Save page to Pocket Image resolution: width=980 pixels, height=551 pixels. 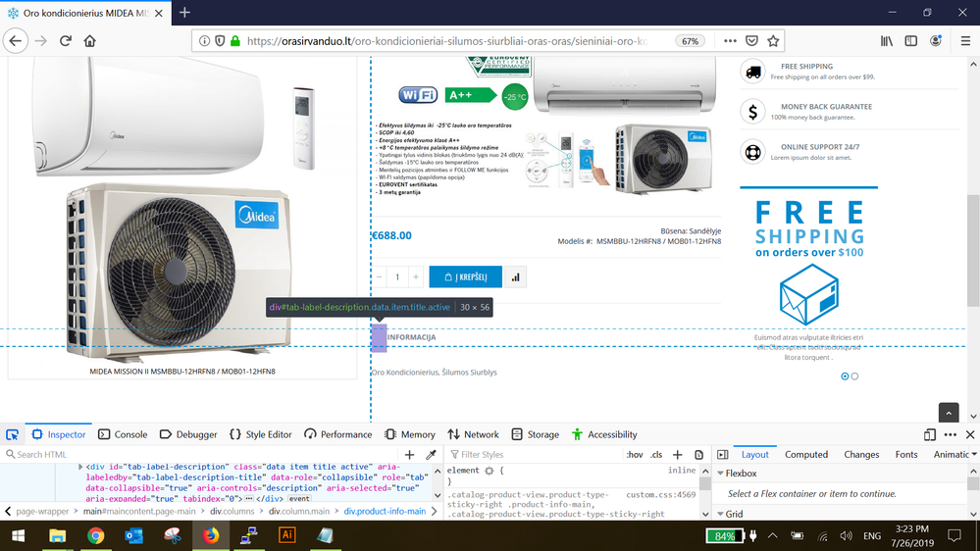(751, 41)
